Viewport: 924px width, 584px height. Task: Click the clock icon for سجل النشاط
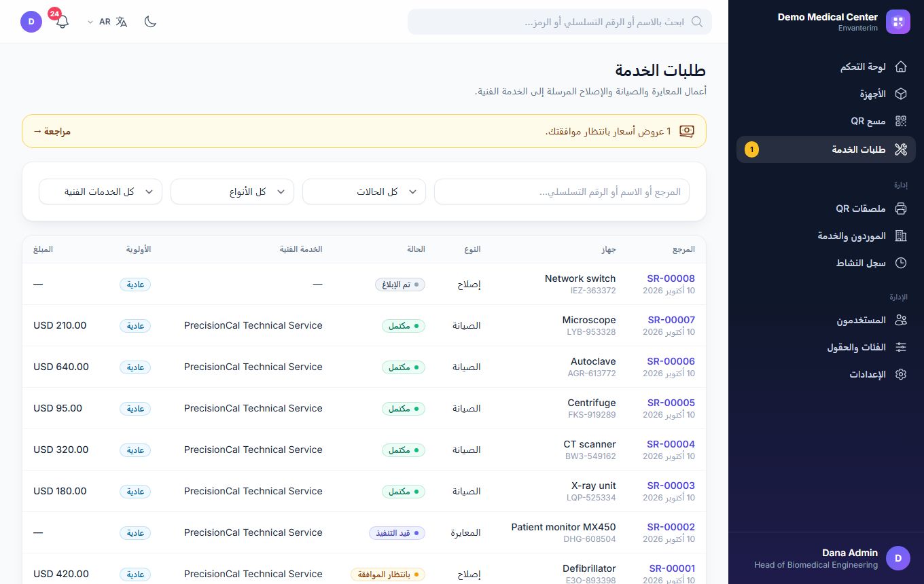click(901, 263)
